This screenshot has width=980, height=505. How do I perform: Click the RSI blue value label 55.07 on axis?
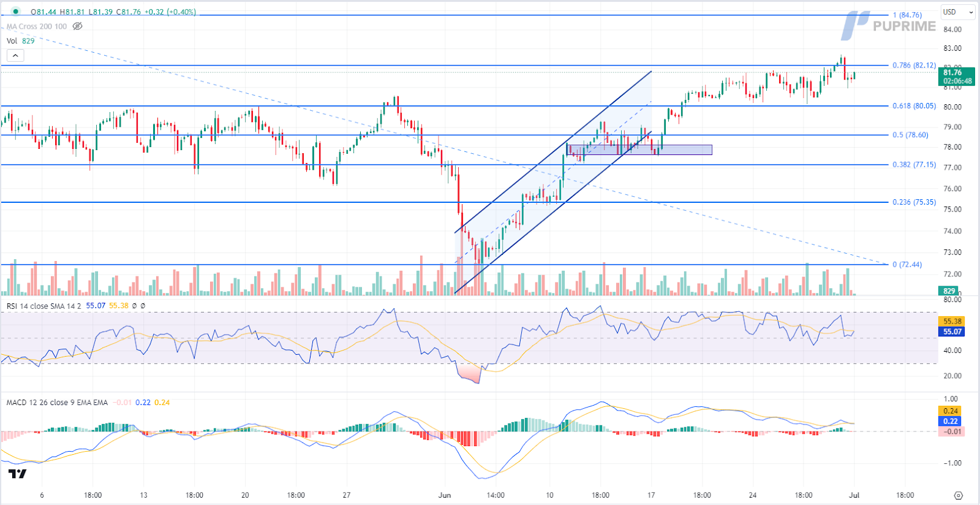tap(952, 332)
